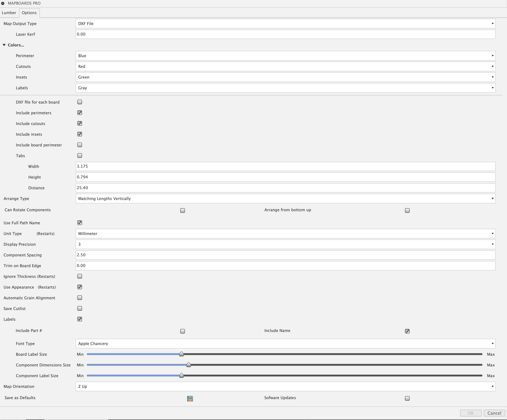507x420 pixels.
Task: Open the Map Output Type dropdown
Action: pyautogui.click(x=285, y=24)
